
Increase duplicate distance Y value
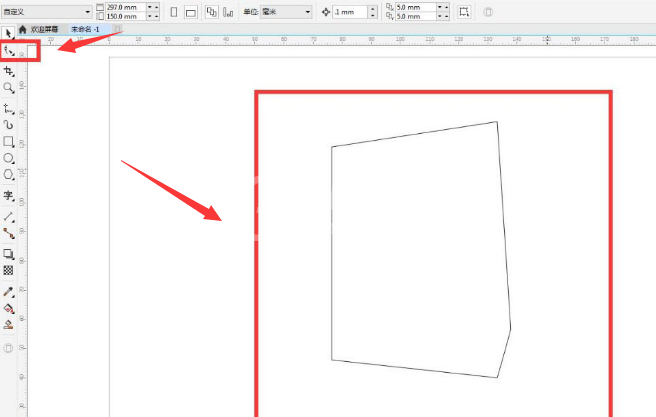click(x=447, y=14)
